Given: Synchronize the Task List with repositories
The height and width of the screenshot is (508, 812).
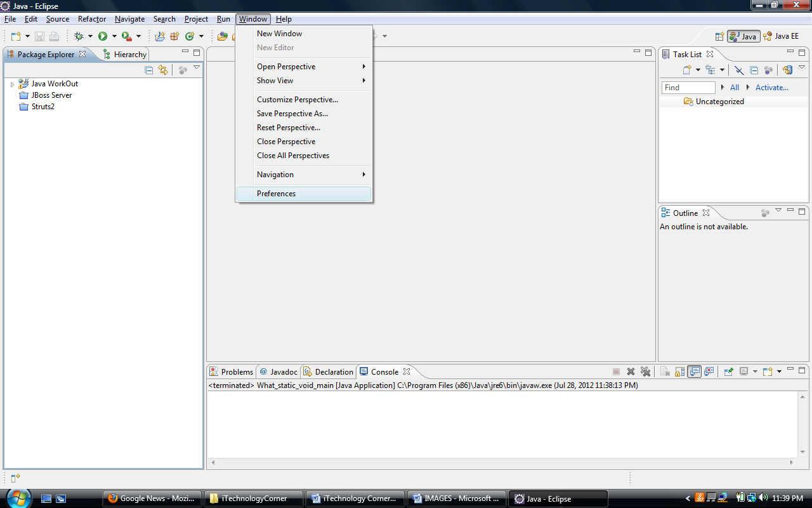Looking at the screenshot, I should click(x=787, y=70).
